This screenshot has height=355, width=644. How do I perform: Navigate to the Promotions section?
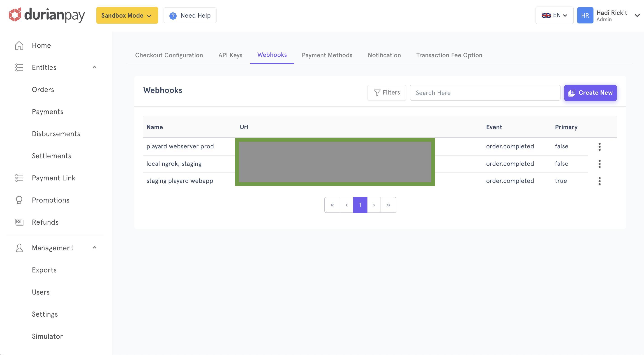50,200
